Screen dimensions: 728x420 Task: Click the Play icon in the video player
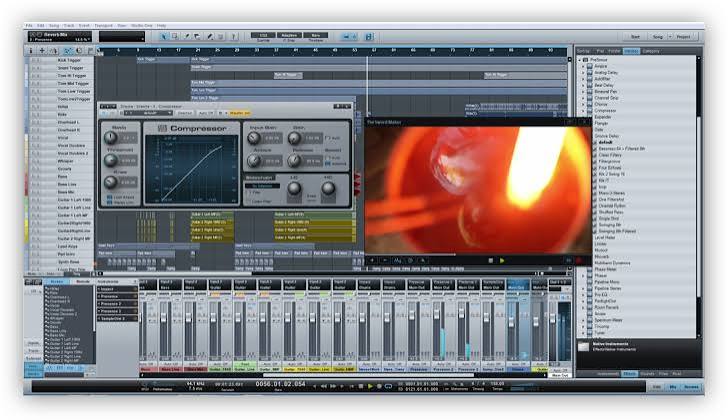(x=502, y=261)
